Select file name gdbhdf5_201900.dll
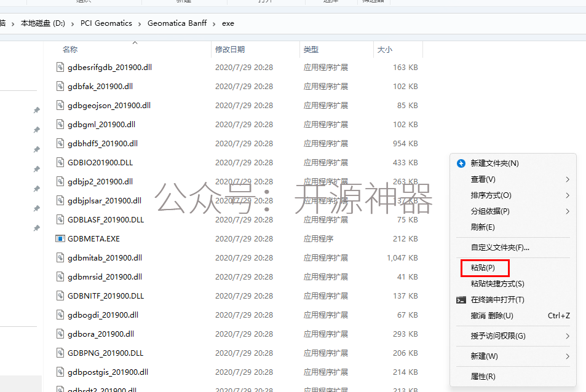Screen dimensions: 586x392 tap(103, 143)
